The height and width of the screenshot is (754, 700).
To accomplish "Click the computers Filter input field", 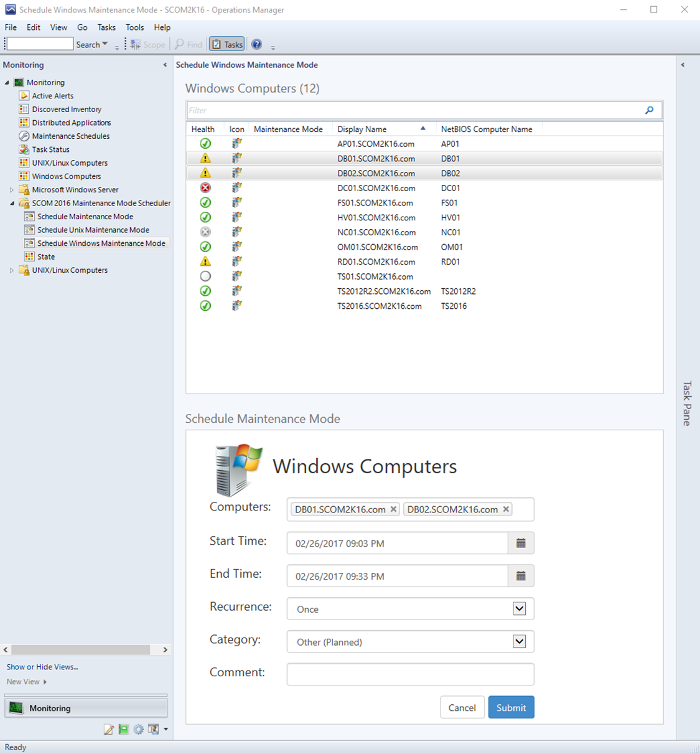I will coord(414,110).
